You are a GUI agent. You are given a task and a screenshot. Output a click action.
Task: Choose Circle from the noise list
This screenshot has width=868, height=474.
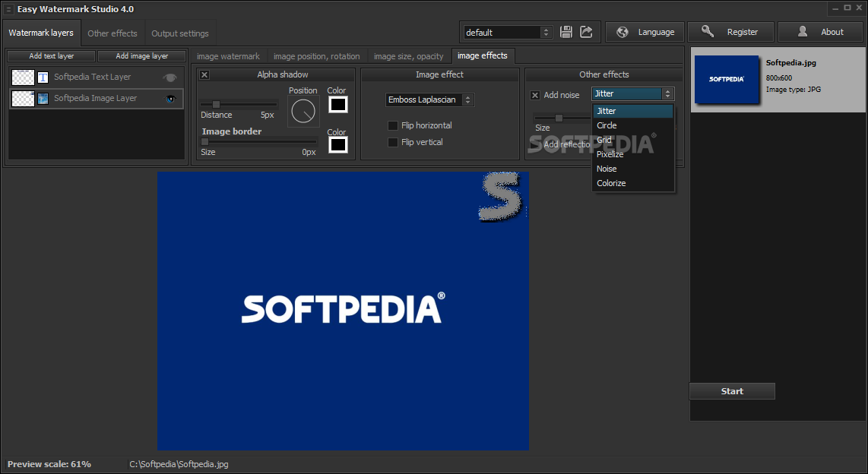pos(632,125)
